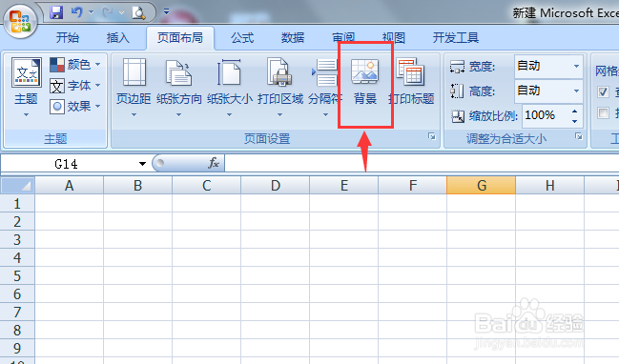Select column B header

[137, 186]
